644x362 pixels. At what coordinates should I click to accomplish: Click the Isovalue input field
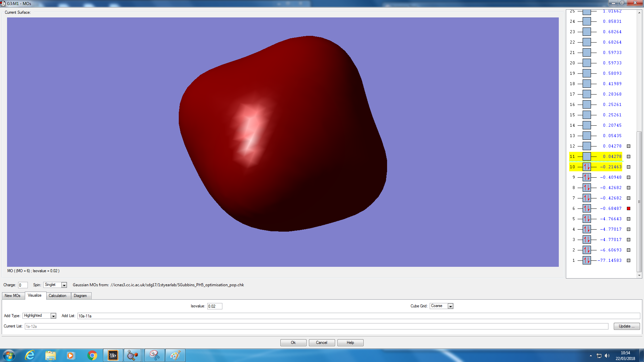point(214,306)
